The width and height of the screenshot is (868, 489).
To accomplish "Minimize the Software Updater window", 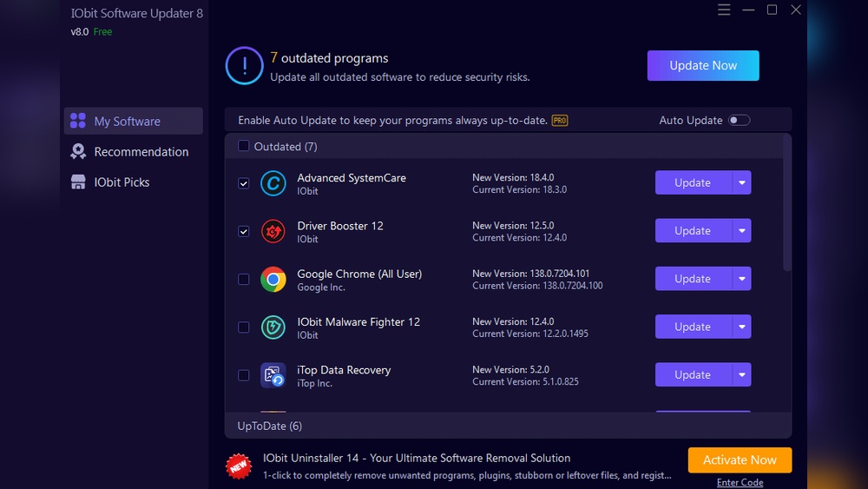I will pos(748,10).
